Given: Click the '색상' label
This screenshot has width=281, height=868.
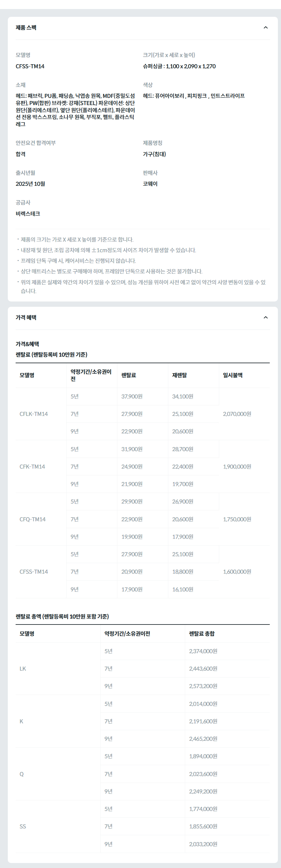Looking at the screenshot, I should tap(148, 85).
